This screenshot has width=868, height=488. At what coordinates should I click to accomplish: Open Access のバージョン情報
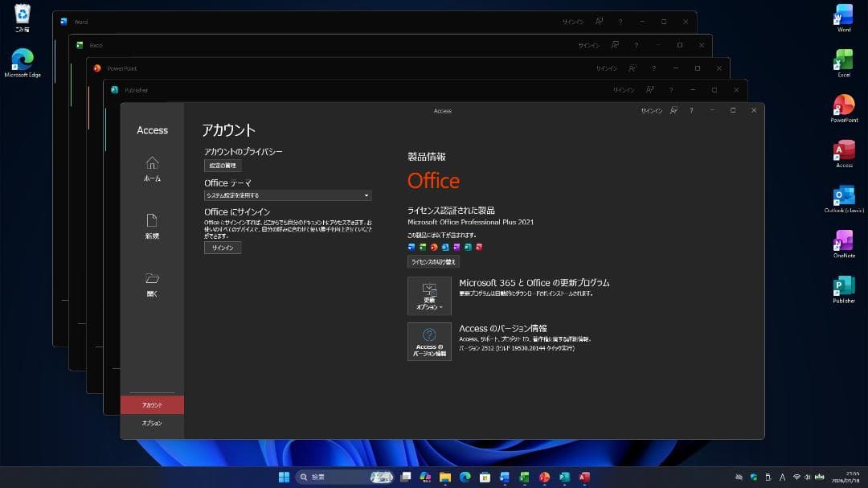(430, 342)
